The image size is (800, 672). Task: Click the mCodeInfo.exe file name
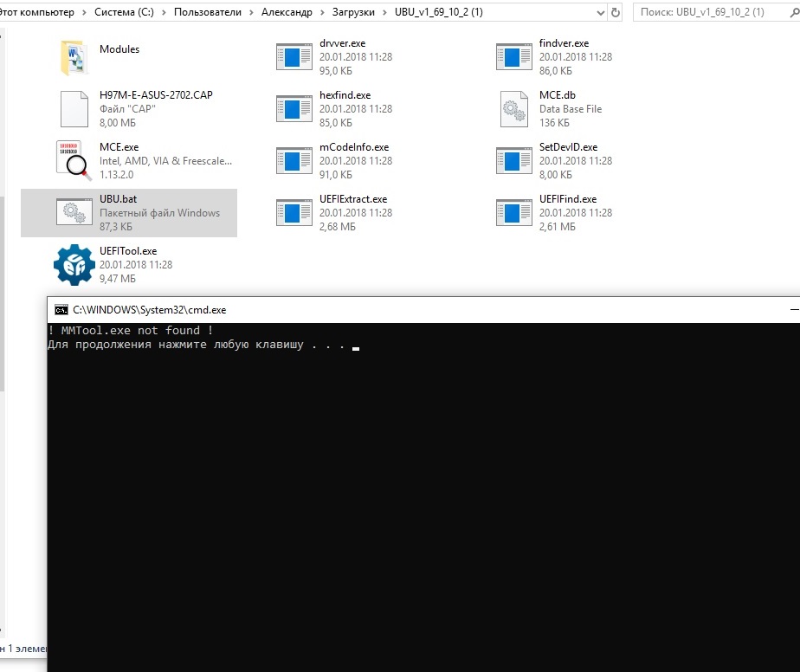(x=354, y=147)
